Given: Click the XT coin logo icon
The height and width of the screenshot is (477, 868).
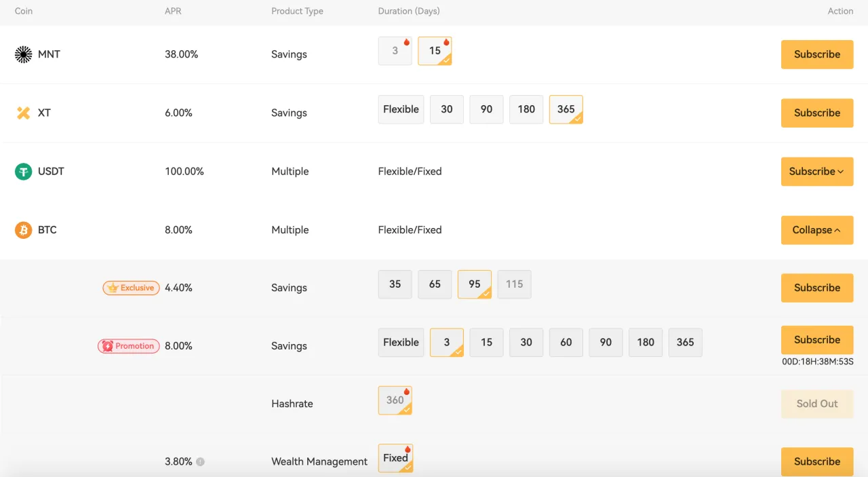Looking at the screenshot, I should coord(24,113).
